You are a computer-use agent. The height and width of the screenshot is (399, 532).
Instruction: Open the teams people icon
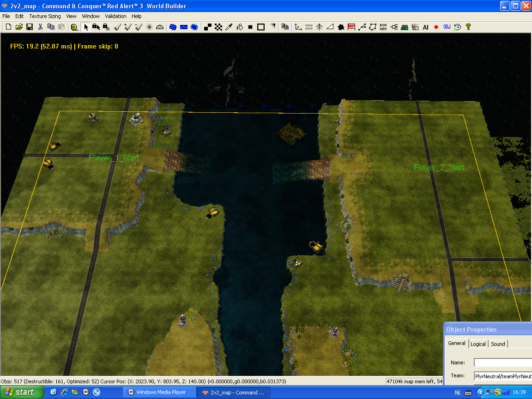405,27
